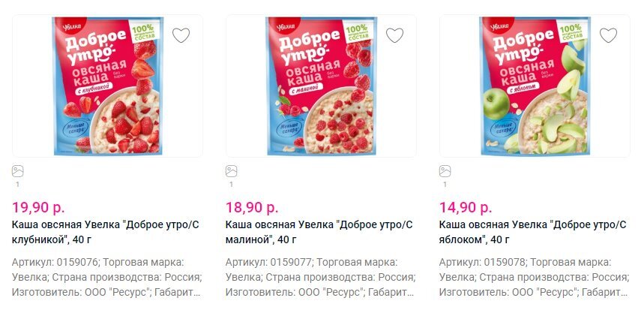This screenshot has width=644, height=310.
Task: Expand description with Артикул 0159078
Action: (534, 277)
